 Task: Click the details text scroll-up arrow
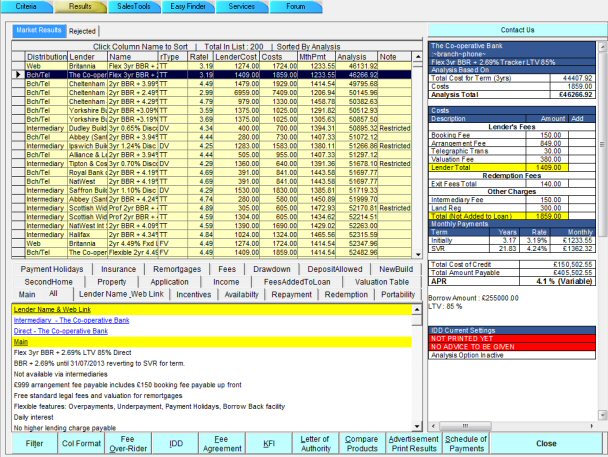pyautogui.click(x=417, y=309)
